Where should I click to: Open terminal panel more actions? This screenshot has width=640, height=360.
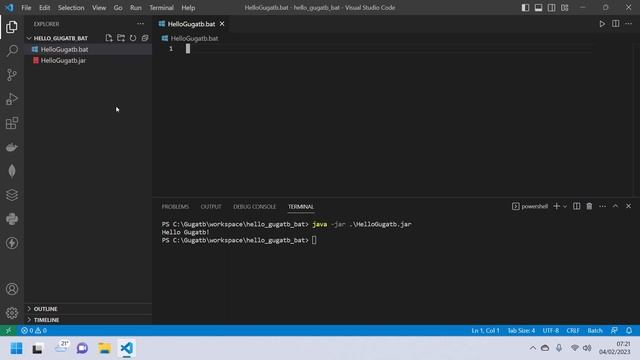[602, 207]
